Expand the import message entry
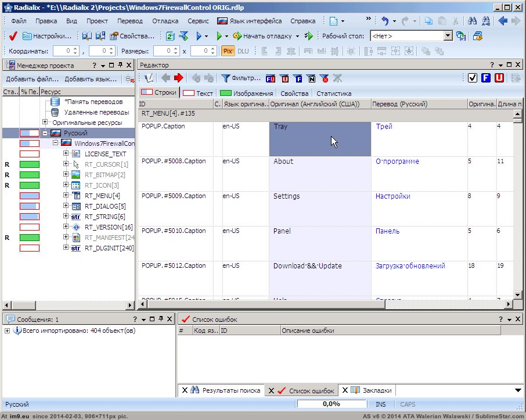526x420 pixels. click(x=7, y=331)
